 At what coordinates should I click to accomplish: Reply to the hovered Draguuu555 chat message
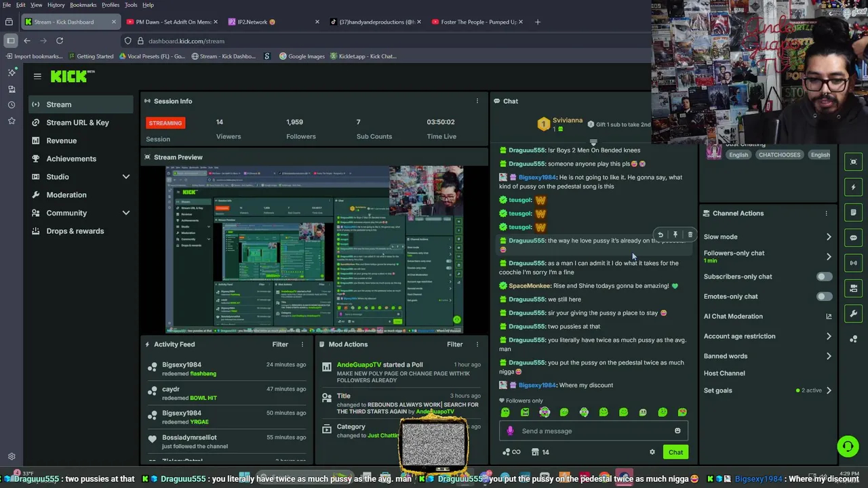[660, 235]
